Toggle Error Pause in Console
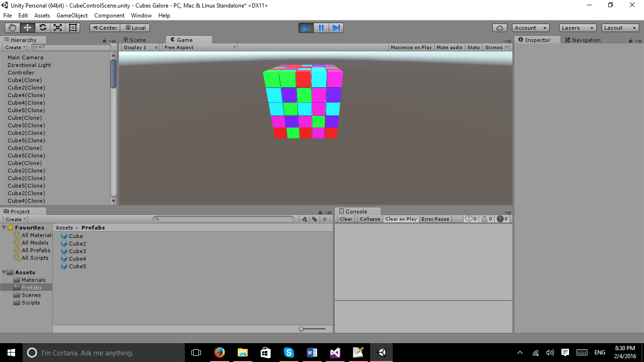 pos(435,219)
